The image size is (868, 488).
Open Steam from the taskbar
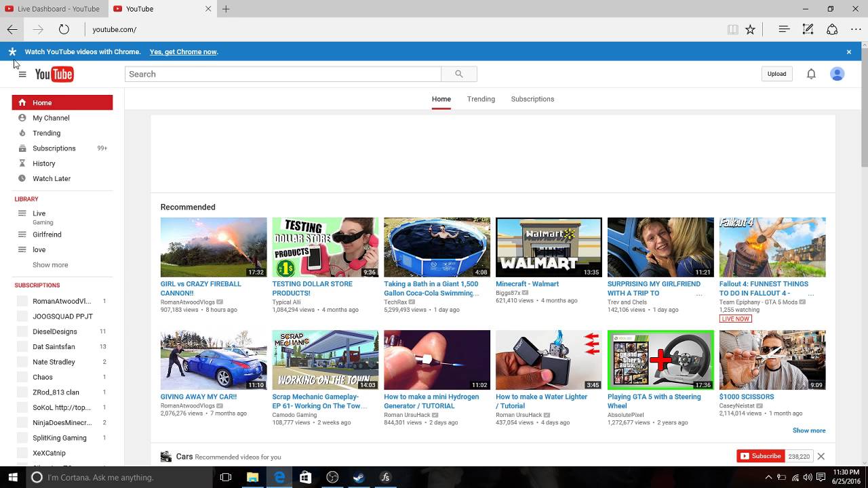[359, 477]
